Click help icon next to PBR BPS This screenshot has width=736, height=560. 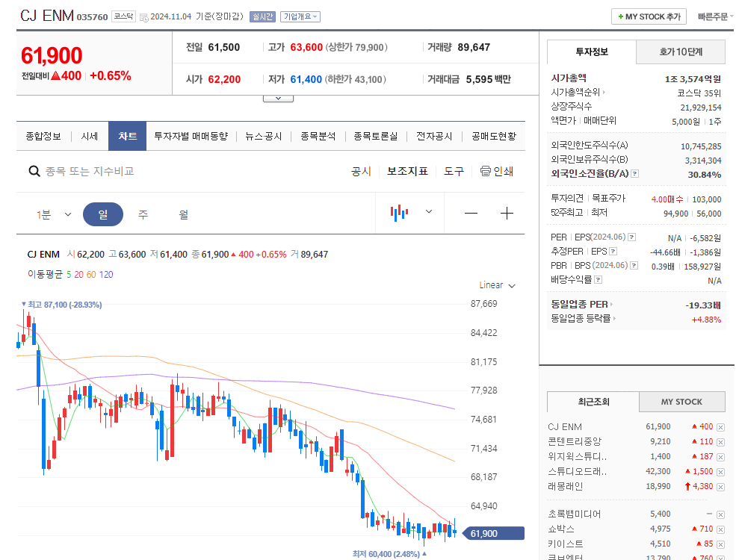(634, 266)
